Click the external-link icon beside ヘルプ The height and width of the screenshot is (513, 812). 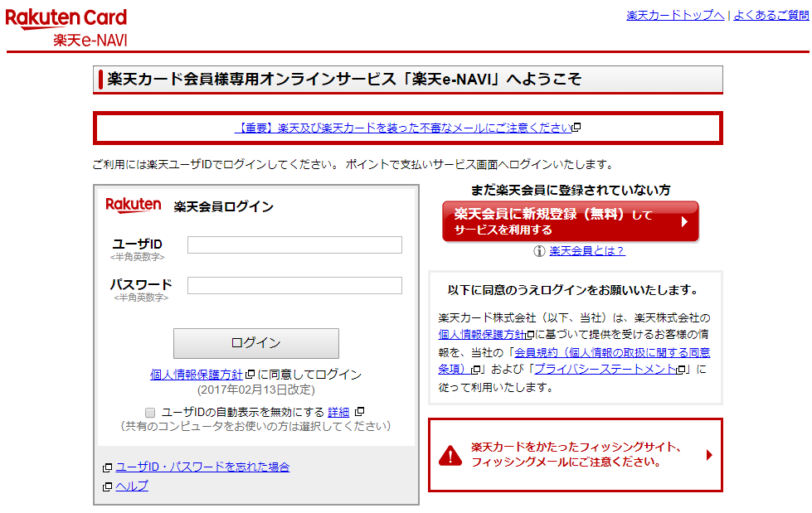tap(107, 486)
